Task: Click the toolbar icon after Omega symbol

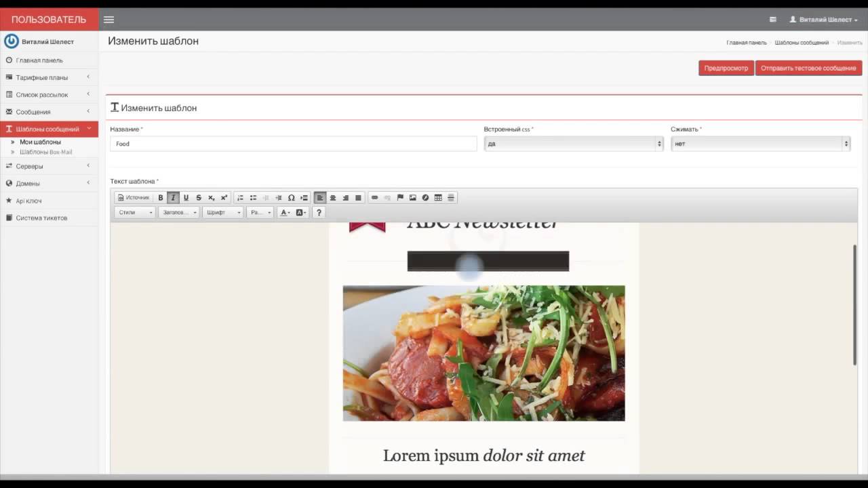Action: tap(304, 198)
